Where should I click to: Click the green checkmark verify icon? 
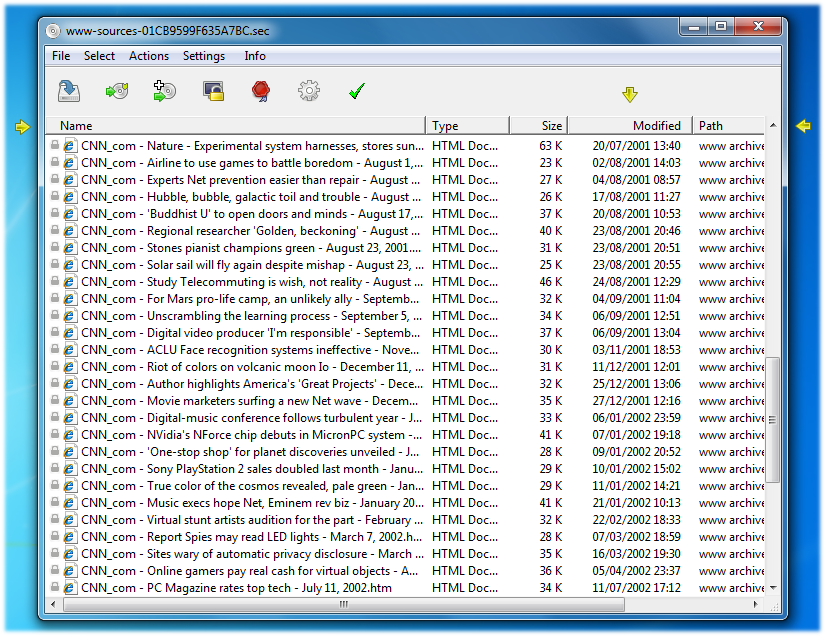[357, 90]
